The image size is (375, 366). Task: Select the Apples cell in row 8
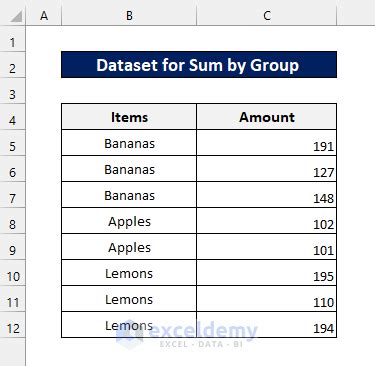point(129,221)
